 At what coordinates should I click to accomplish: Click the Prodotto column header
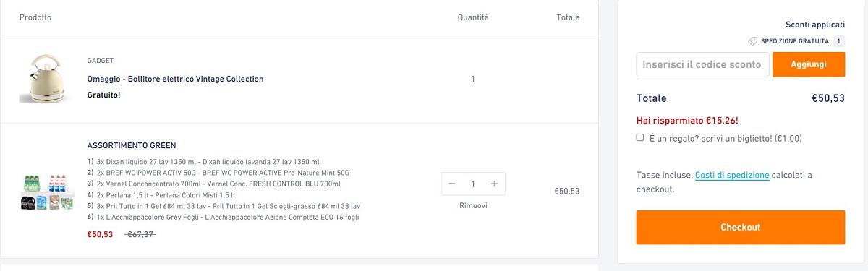(x=35, y=17)
